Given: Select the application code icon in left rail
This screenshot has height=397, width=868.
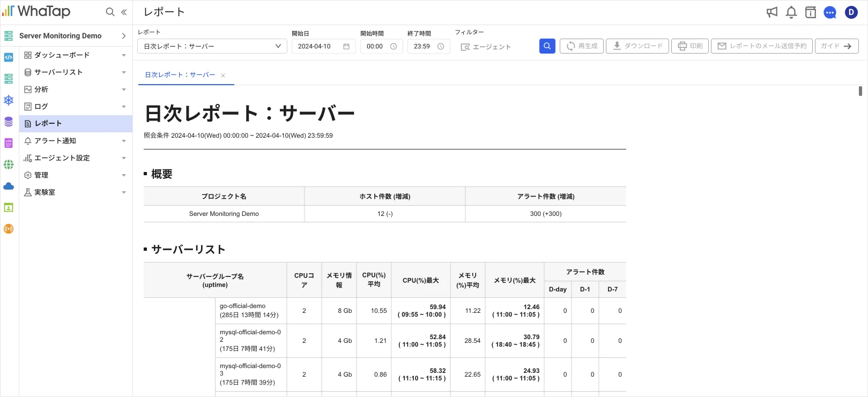Looking at the screenshot, I should 9,57.
